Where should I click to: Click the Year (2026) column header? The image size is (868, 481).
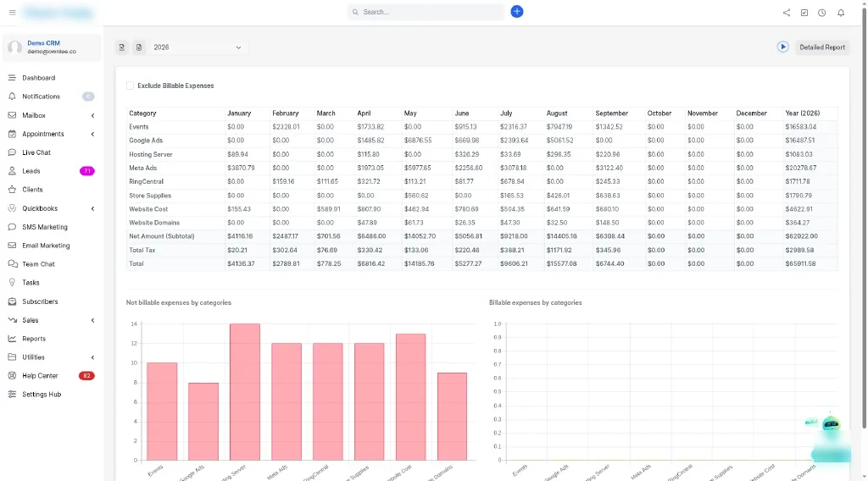802,113
